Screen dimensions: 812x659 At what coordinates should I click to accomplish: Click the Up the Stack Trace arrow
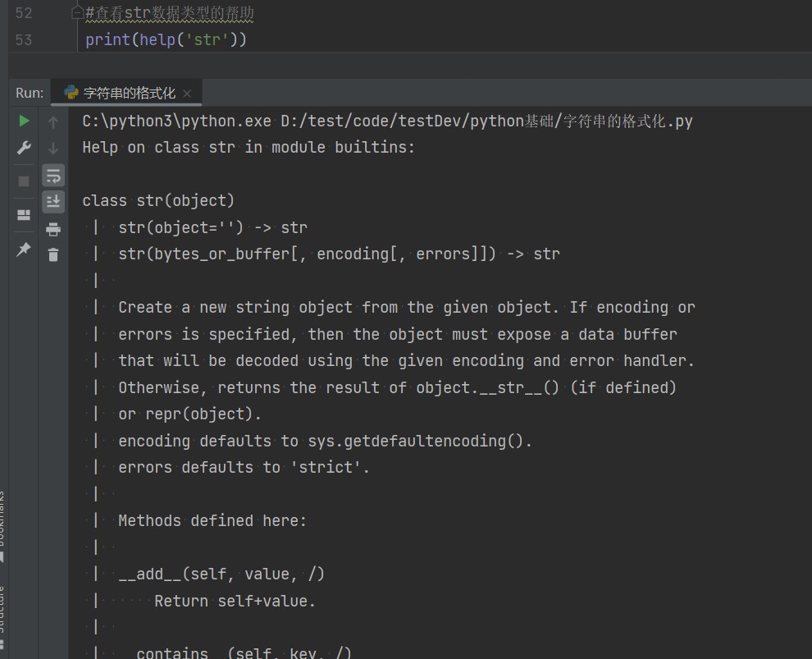[53, 122]
